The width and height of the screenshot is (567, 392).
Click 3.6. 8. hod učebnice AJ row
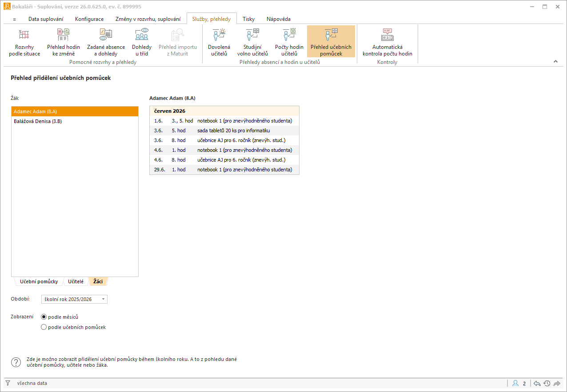224,140
